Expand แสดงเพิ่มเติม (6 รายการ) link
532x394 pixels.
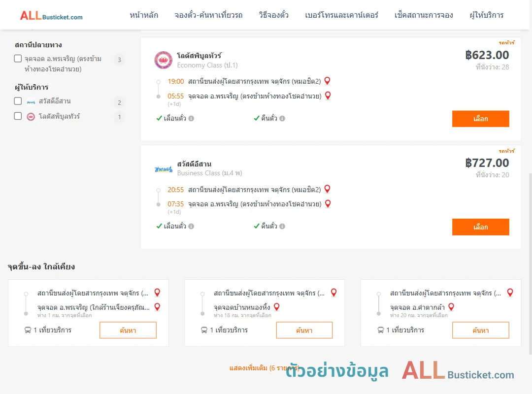pyautogui.click(x=265, y=368)
